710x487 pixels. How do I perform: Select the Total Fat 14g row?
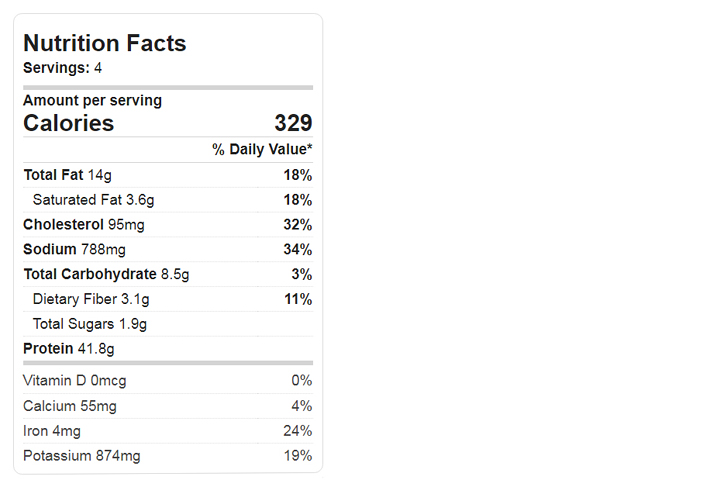coord(168,175)
